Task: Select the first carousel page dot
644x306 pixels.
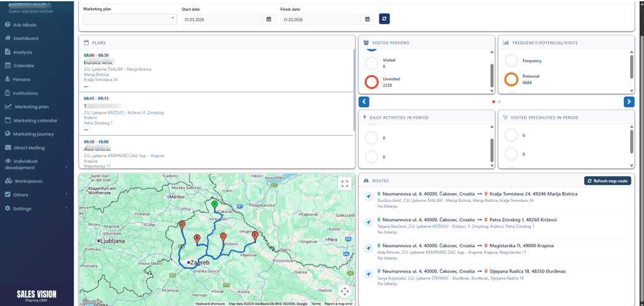Action: tap(493, 102)
